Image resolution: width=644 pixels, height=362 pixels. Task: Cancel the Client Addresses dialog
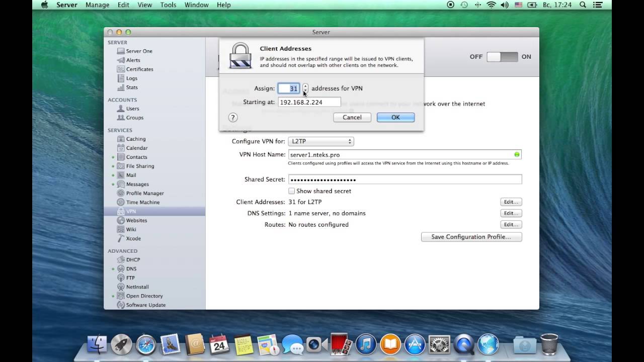(x=352, y=117)
